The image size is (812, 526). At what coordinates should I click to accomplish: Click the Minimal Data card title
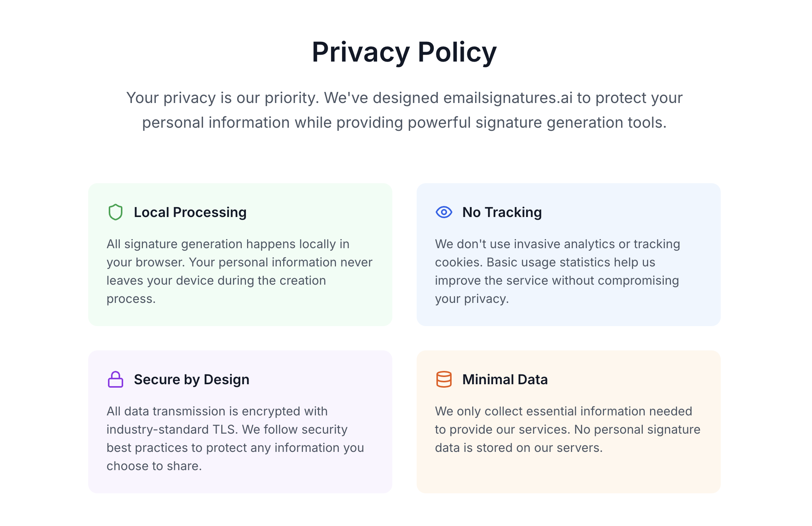(x=505, y=379)
